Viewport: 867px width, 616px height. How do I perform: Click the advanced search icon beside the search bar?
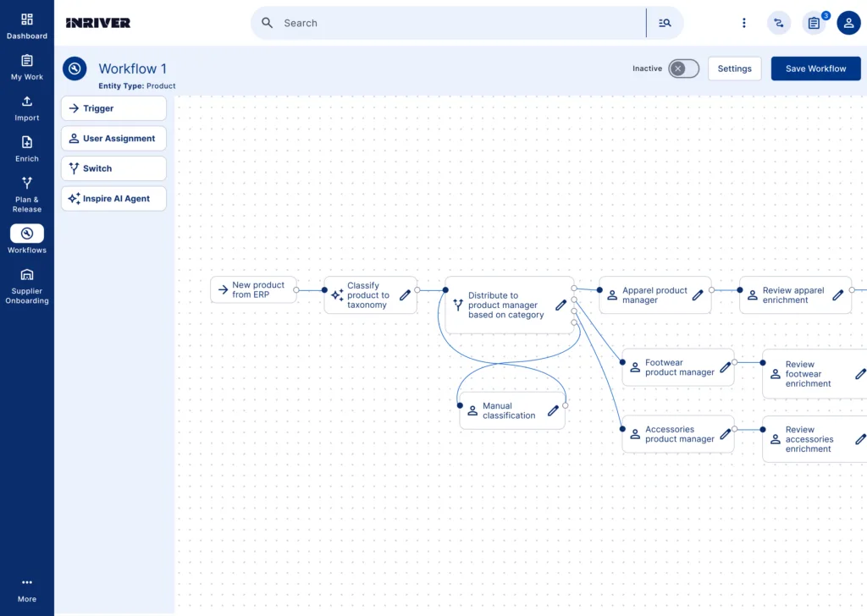pos(665,23)
